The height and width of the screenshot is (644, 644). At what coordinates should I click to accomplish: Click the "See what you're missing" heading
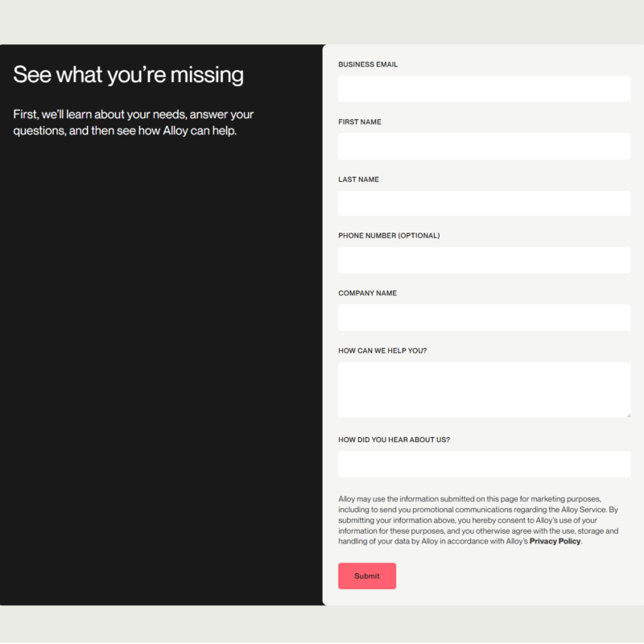pyautogui.click(x=129, y=75)
